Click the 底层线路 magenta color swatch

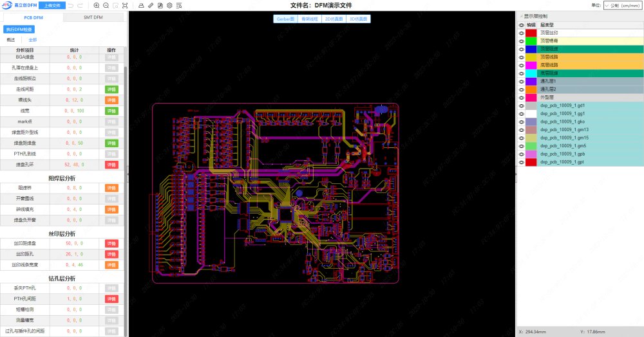tap(531, 65)
